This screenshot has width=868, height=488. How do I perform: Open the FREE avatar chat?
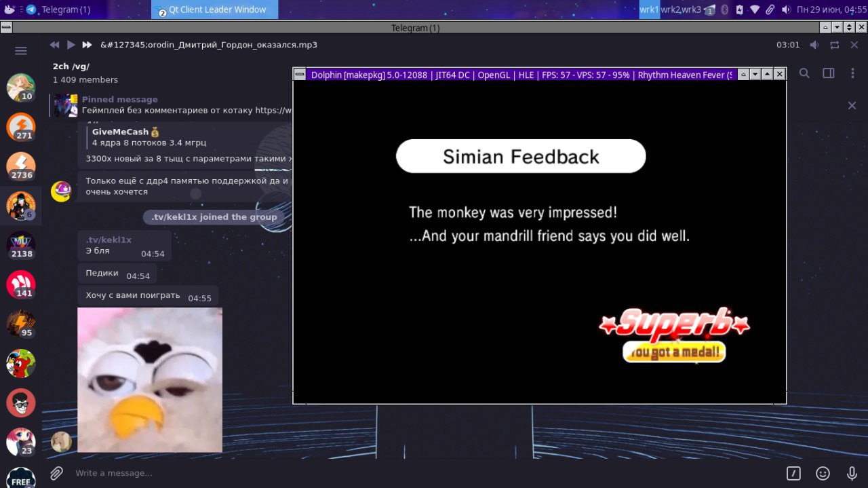coord(21,478)
